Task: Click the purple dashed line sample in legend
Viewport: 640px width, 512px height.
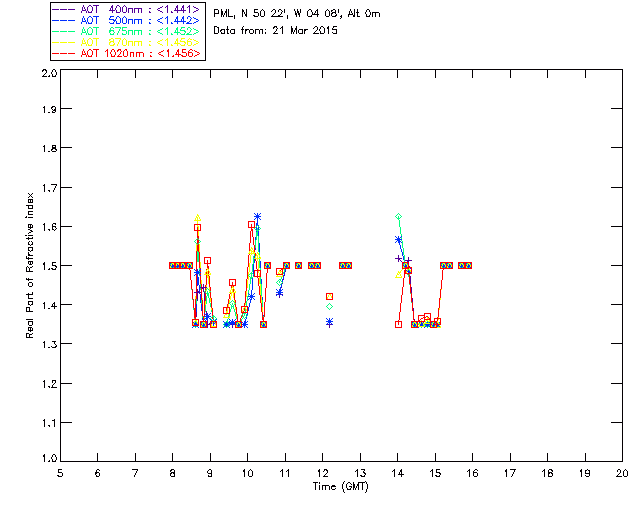Action: click(x=64, y=9)
